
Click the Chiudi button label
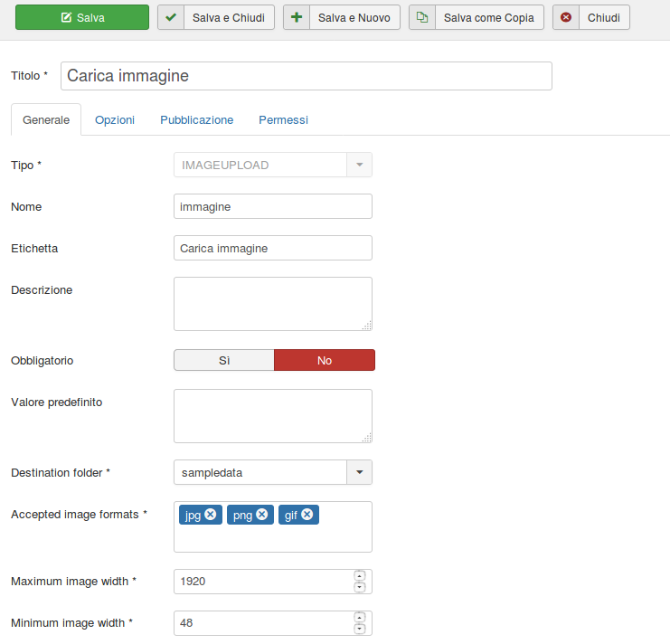[x=604, y=17]
